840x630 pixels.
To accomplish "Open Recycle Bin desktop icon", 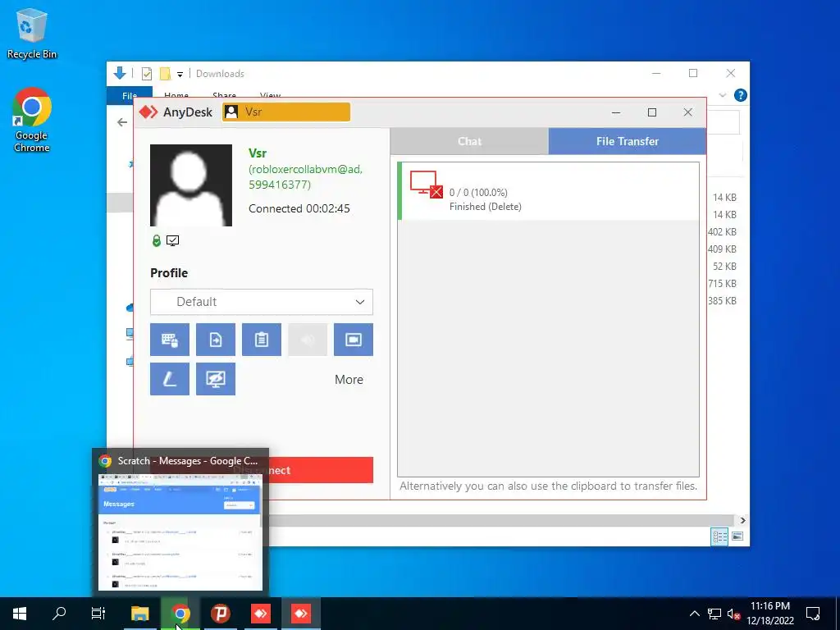I will coord(32,33).
